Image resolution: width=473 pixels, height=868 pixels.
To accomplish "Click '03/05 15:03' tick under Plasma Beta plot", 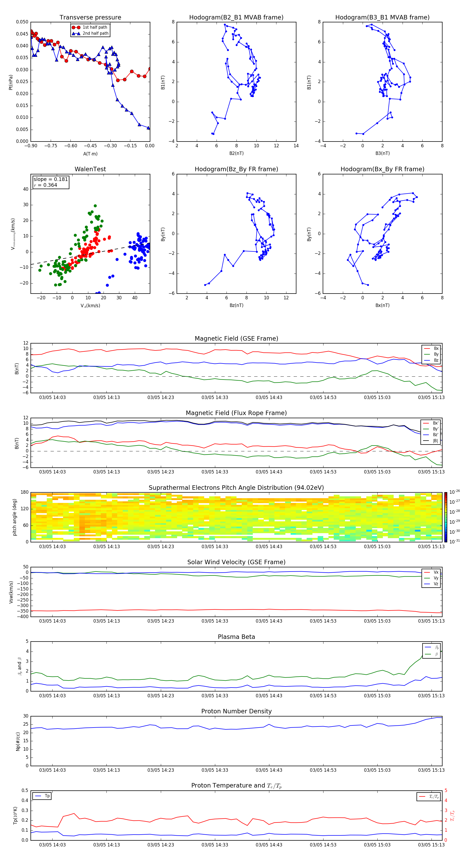I will coord(377,696).
